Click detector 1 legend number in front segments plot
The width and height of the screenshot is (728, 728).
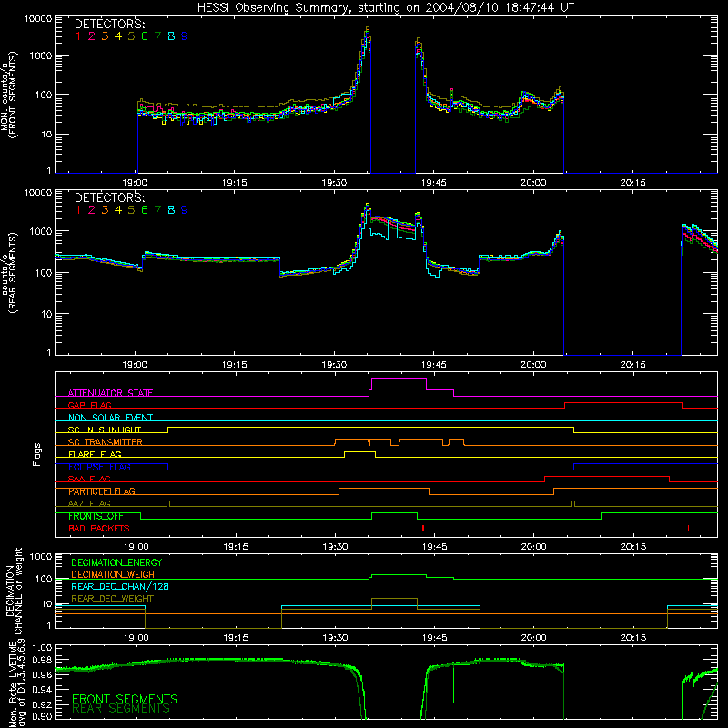click(x=78, y=35)
